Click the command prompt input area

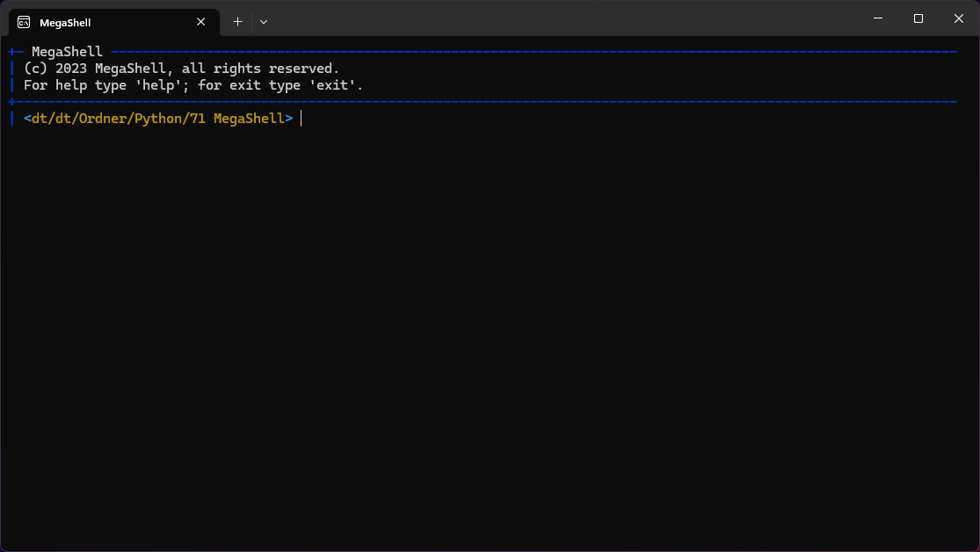pos(628,119)
